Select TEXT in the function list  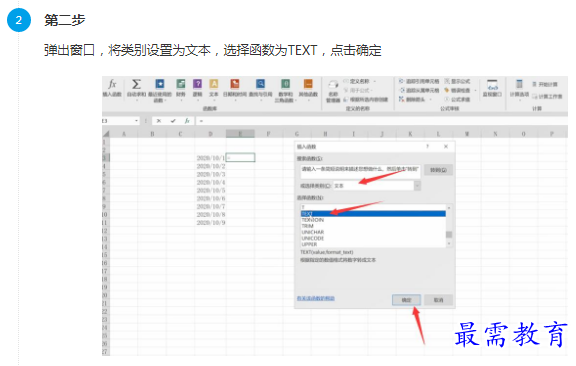tap(373, 214)
